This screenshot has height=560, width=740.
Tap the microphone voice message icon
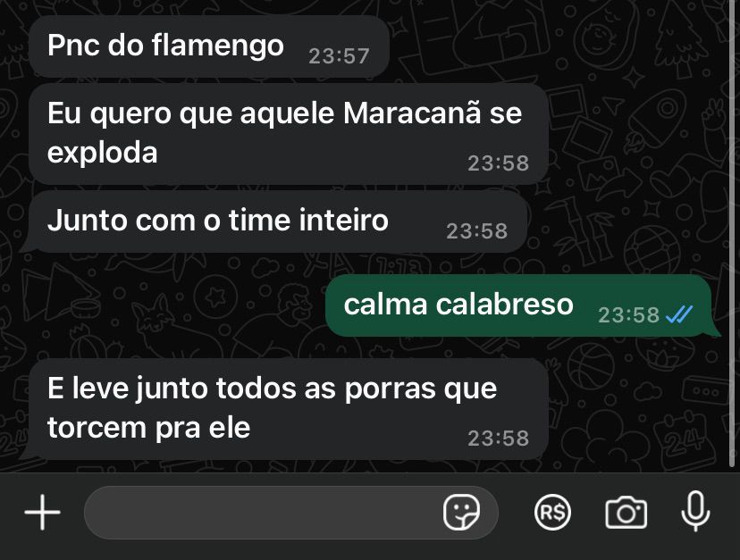tap(695, 511)
